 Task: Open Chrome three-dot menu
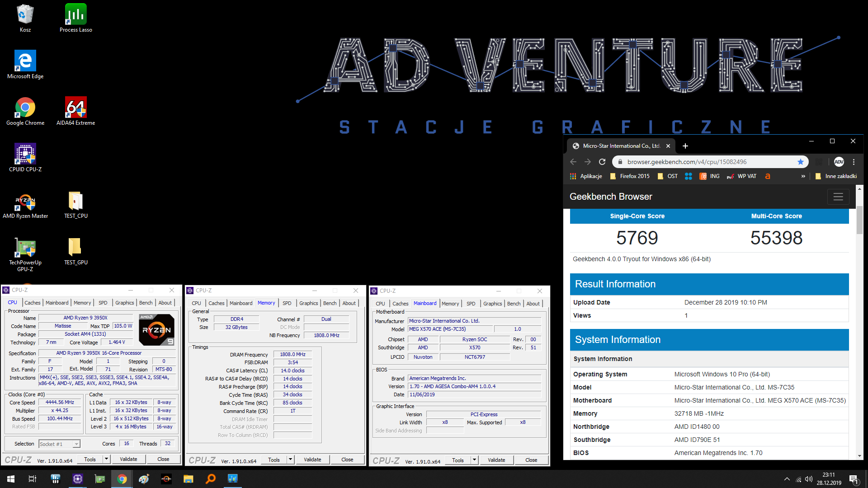[854, 162]
